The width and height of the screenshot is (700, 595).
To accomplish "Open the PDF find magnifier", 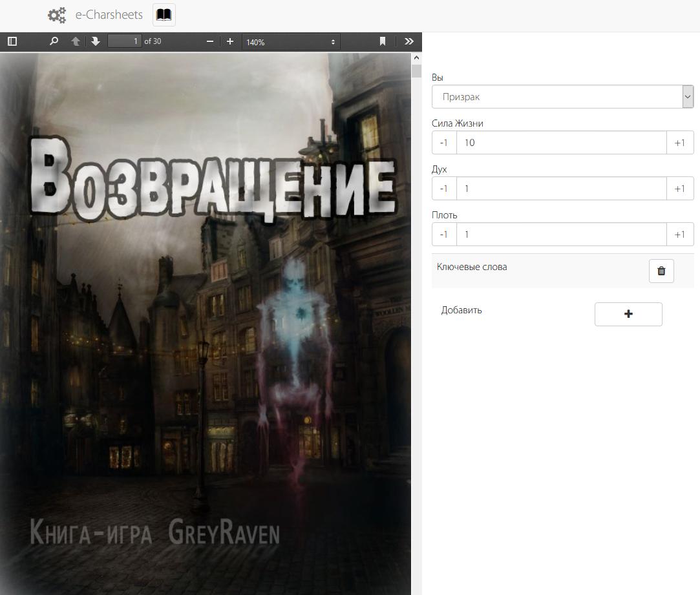I will click(x=54, y=41).
